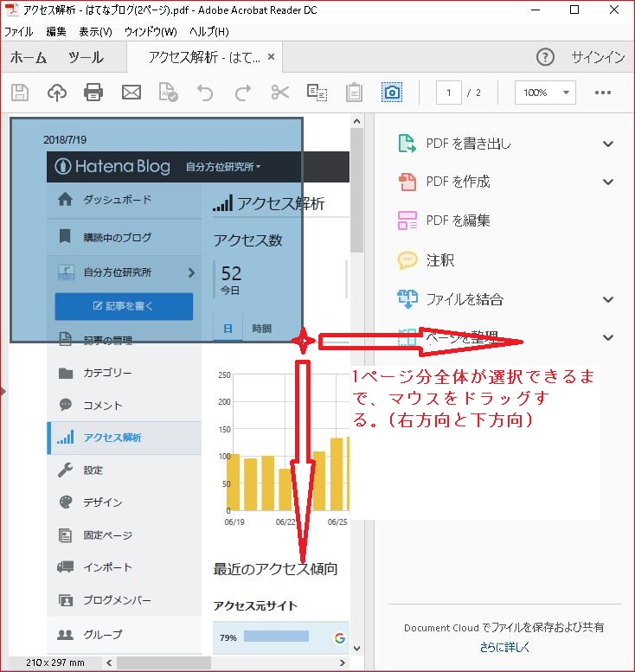Click the Save file floppy icon
Viewport: 635px width, 672px height.
click(20, 93)
